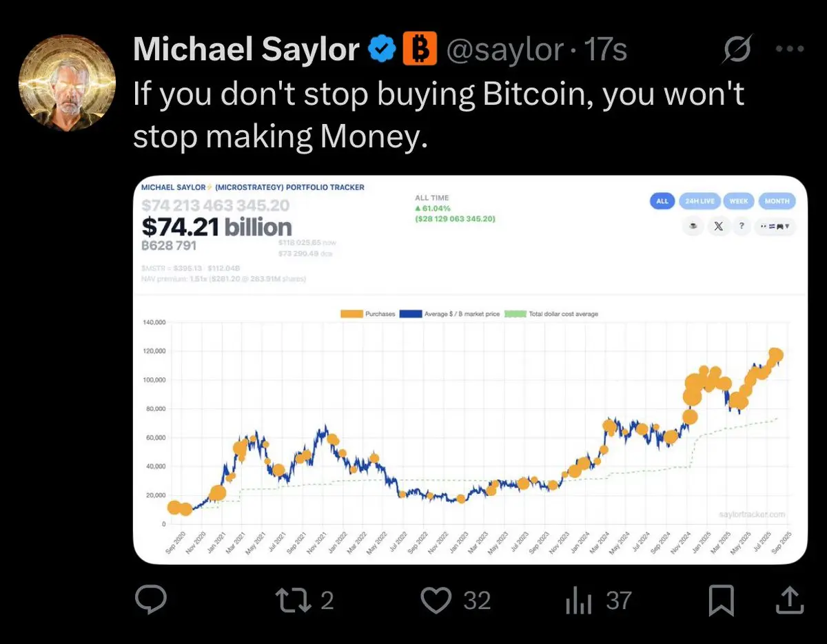Open the three-dot more options menu
This screenshot has height=644, width=827.
coord(790,49)
